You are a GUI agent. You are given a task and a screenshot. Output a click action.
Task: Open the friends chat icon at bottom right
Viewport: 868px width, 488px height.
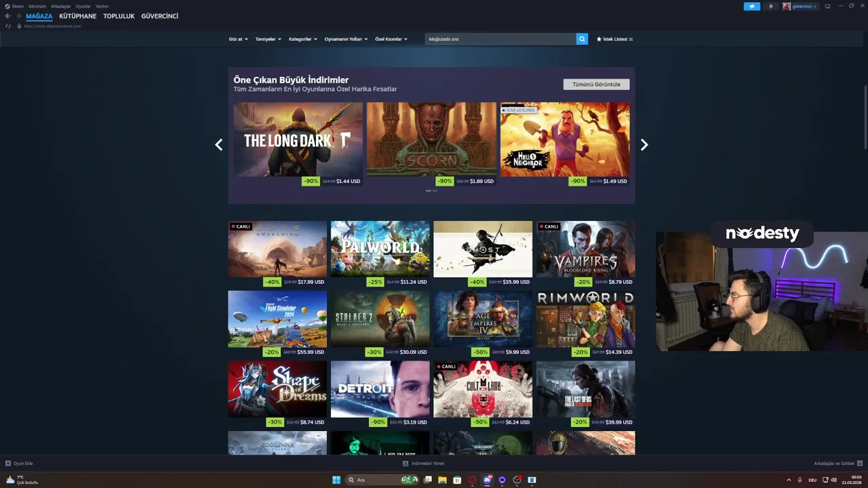click(860, 464)
